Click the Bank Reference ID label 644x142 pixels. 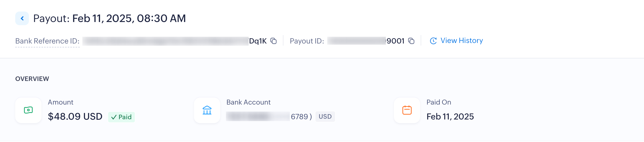(47, 41)
